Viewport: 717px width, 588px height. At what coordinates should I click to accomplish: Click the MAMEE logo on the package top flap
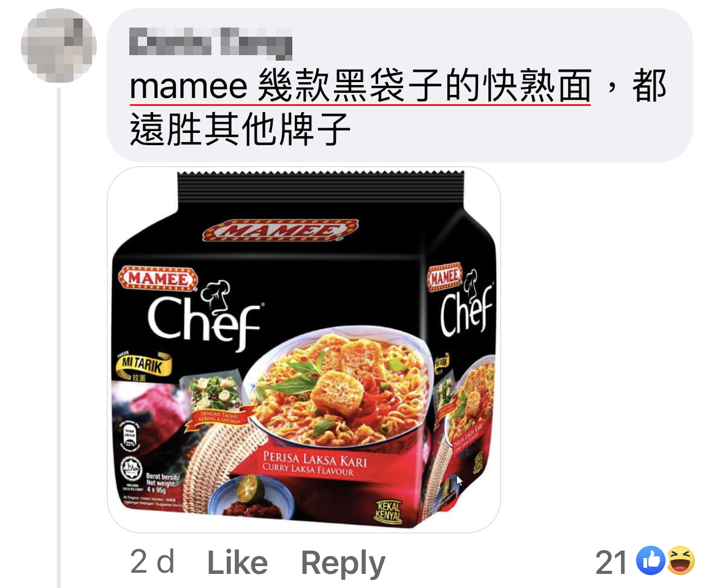pos(280,230)
